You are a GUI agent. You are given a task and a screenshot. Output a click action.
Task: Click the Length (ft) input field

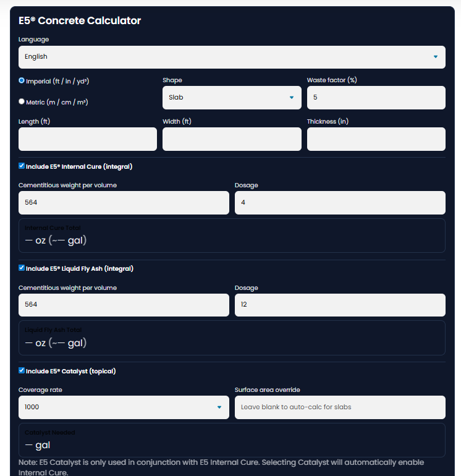coord(88,139)
